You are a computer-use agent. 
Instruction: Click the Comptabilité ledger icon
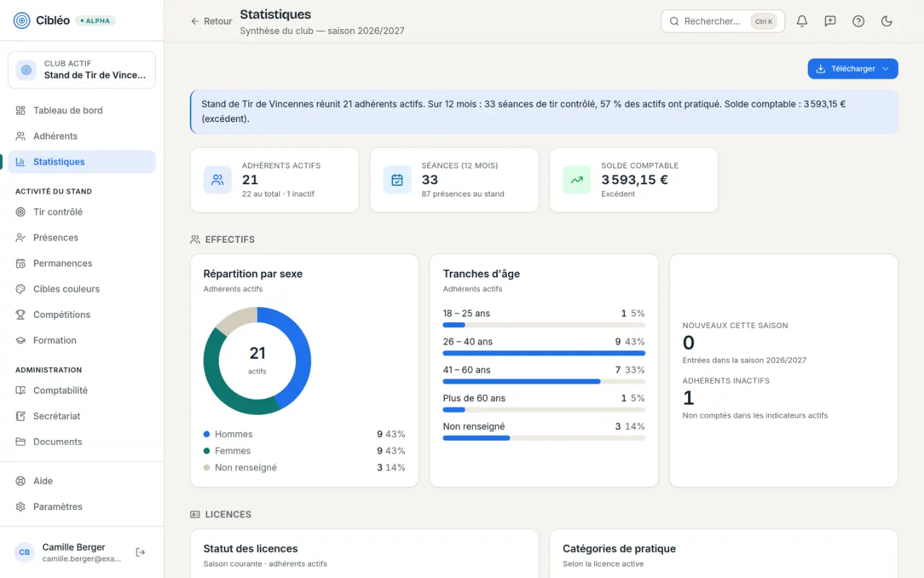[x=21, y=390]
